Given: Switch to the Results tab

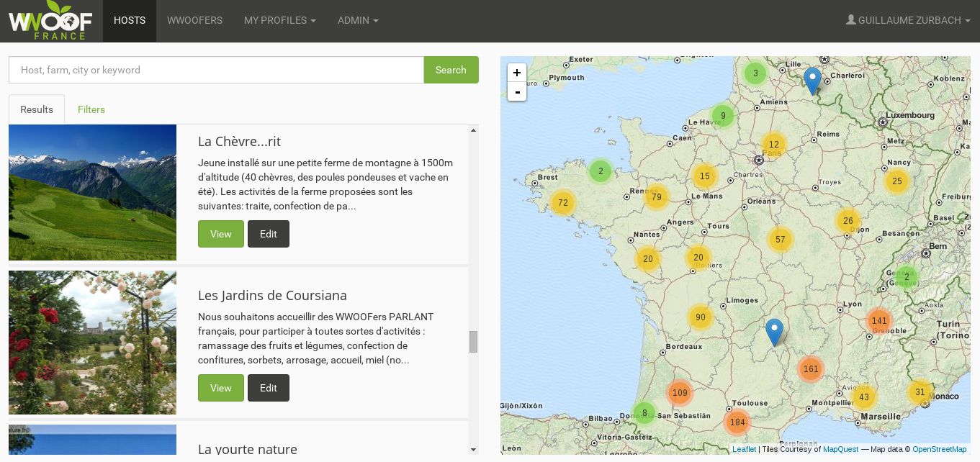Looking at the screenshot, I should [x=37, y=109].
